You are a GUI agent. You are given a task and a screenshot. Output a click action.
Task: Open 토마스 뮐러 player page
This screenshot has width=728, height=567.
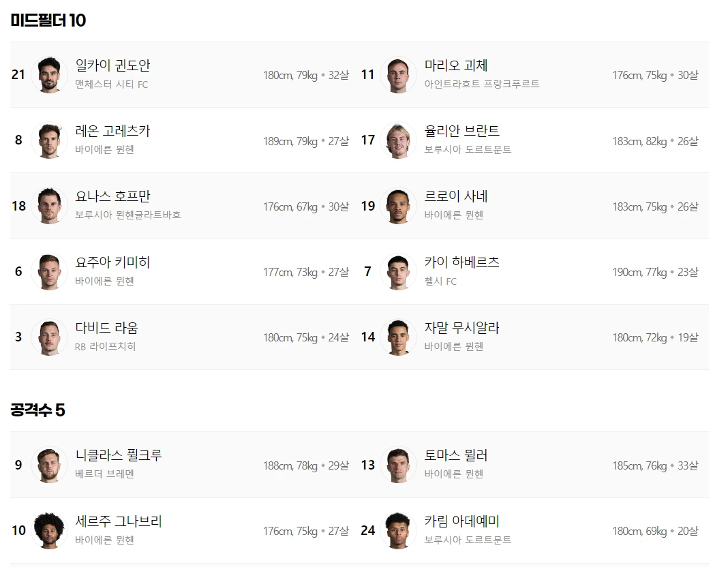click(455, 455)
